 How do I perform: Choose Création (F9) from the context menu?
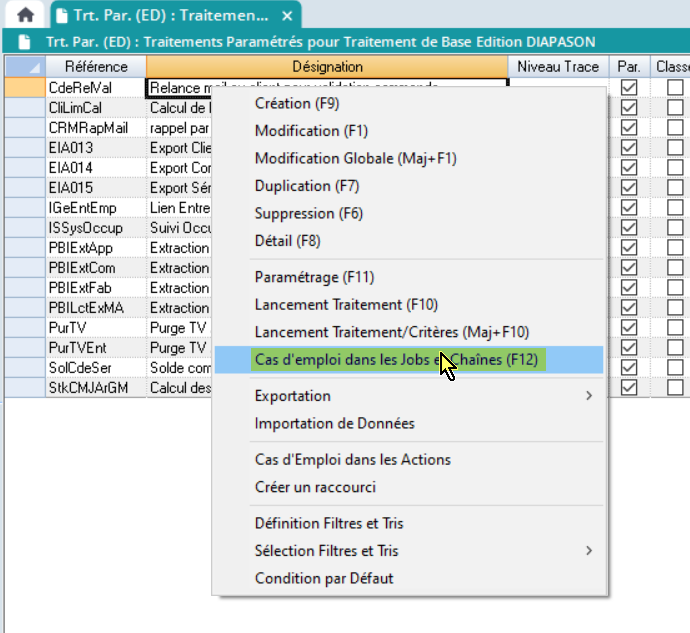coord(297,104)
